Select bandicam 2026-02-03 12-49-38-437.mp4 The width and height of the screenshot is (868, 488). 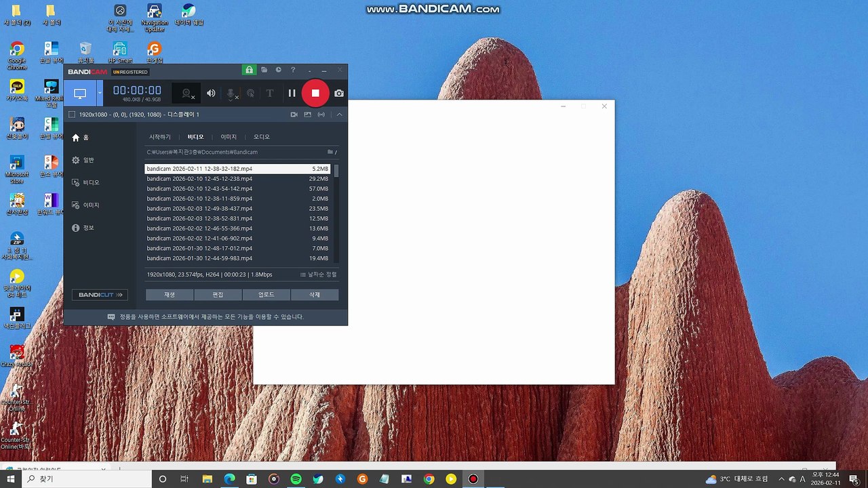click(x=238, y=209)
